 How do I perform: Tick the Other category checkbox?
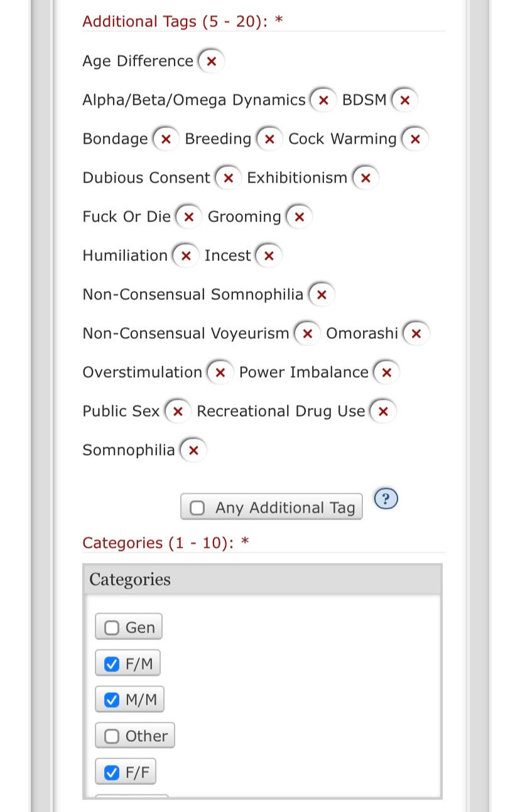(112, 736)
